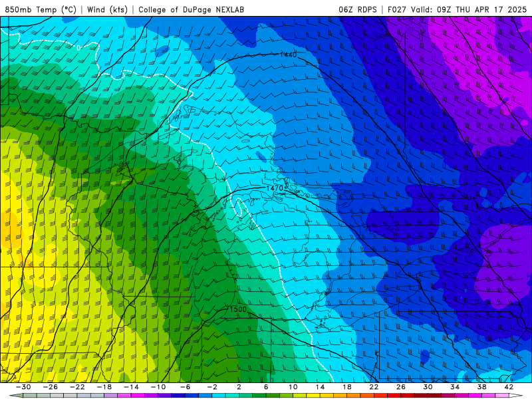Image resolution: width=532 pixels, height=399 pixels.
Task: Click the -10 colorbar tick label
Action: click(158, 387)
